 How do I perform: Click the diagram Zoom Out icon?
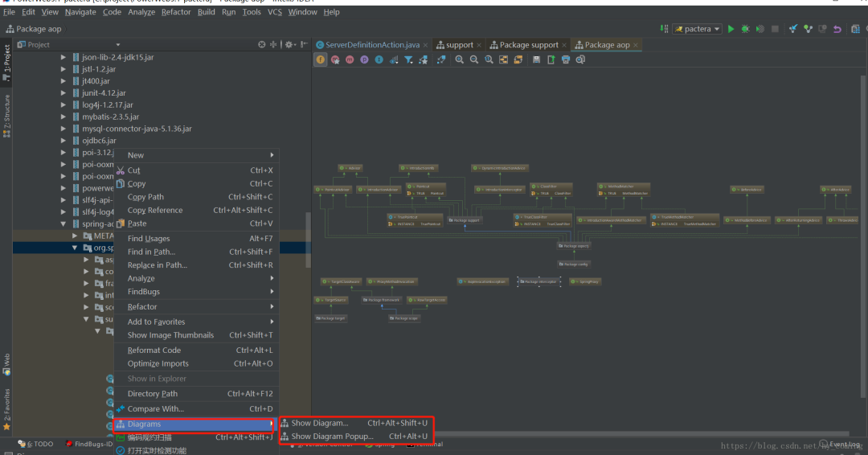click(x=474, y=59)
